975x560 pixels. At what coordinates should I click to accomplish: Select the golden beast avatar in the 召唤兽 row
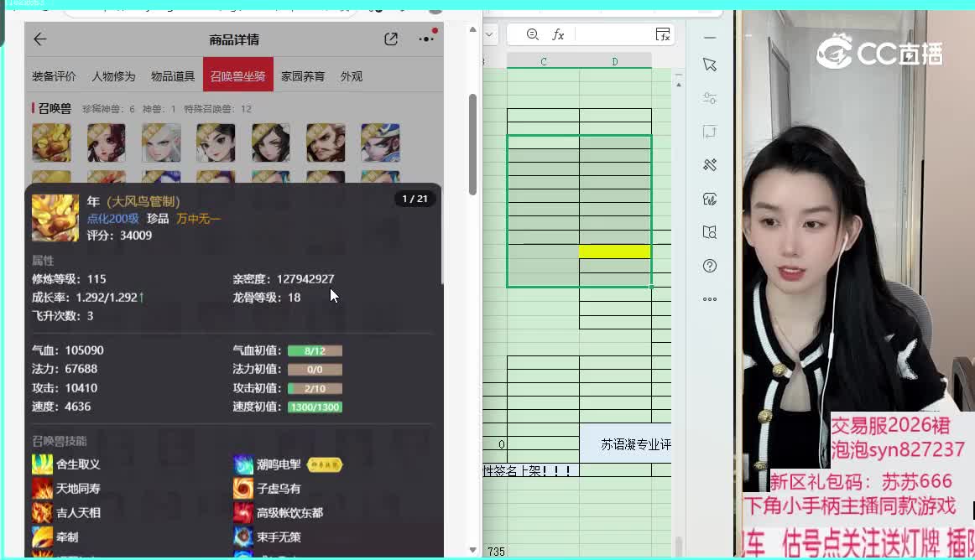click(x=52, y=143)
